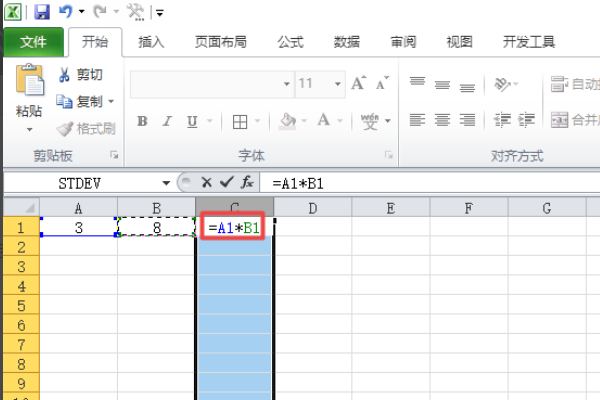The height and width of the screenshot is (400, 600).
Task: Click the cell borders icon
Action: 240,122
